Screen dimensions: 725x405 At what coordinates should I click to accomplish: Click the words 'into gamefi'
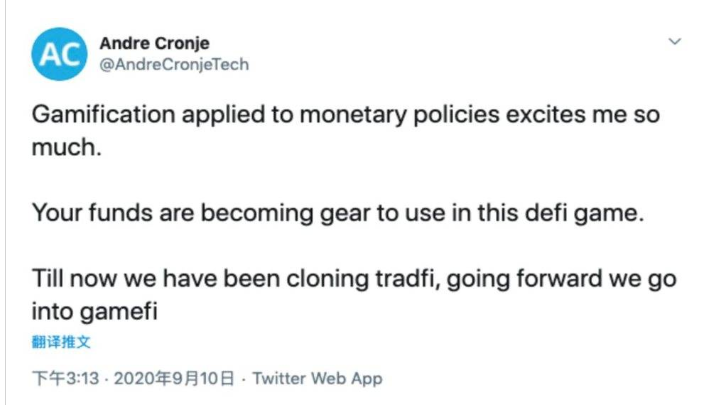coord(94,312)
